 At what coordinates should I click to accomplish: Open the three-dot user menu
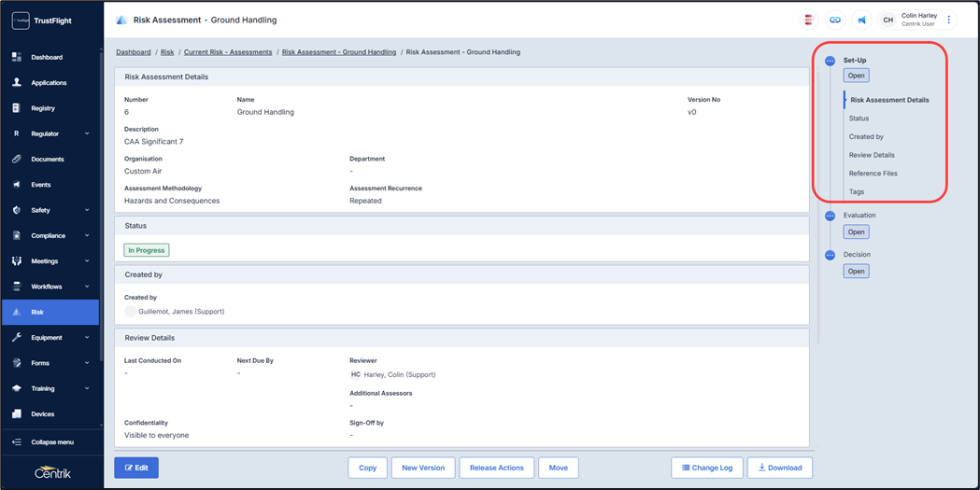click(949, 20)
